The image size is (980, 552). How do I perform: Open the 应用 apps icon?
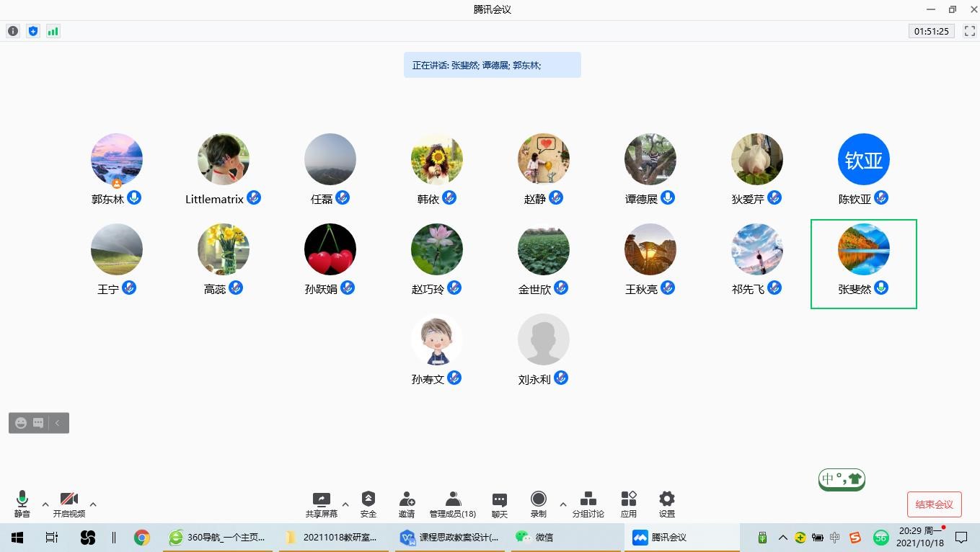[629, 504]
